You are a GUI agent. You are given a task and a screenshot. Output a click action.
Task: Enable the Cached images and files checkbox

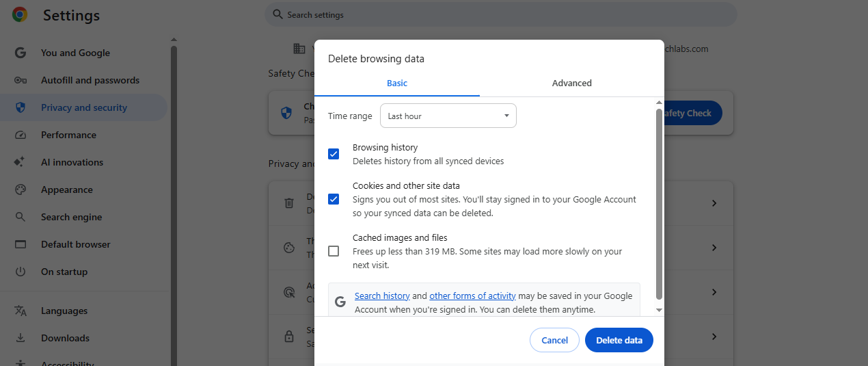click(x=334, y=251)
